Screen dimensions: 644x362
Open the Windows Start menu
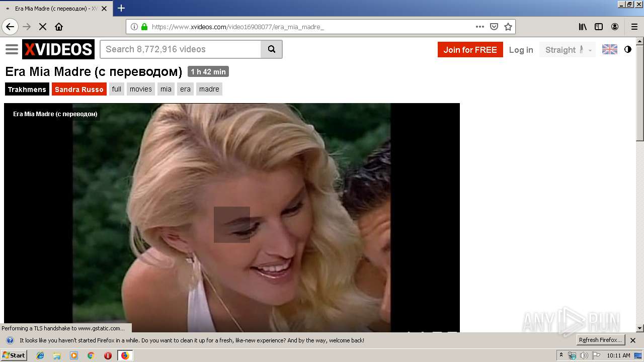pos(14,355)
